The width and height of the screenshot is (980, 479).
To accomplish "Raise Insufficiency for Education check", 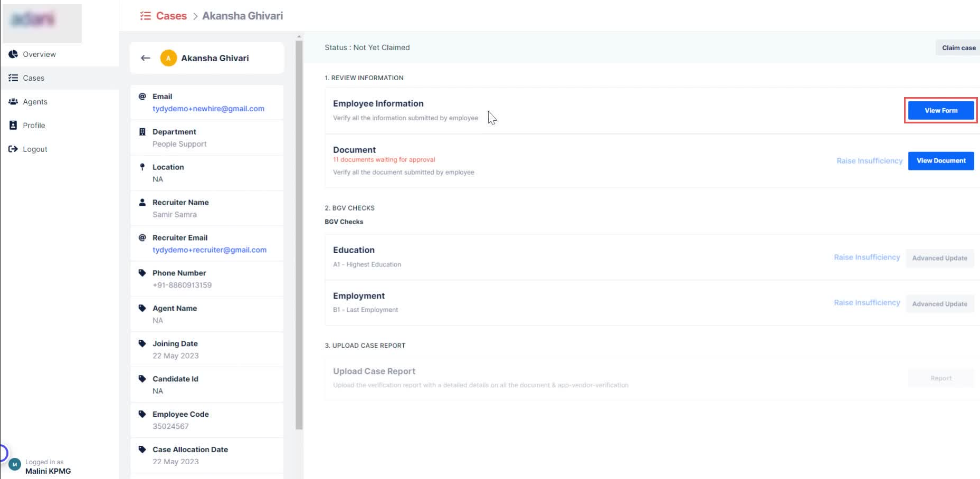I will tap(867, 257).
